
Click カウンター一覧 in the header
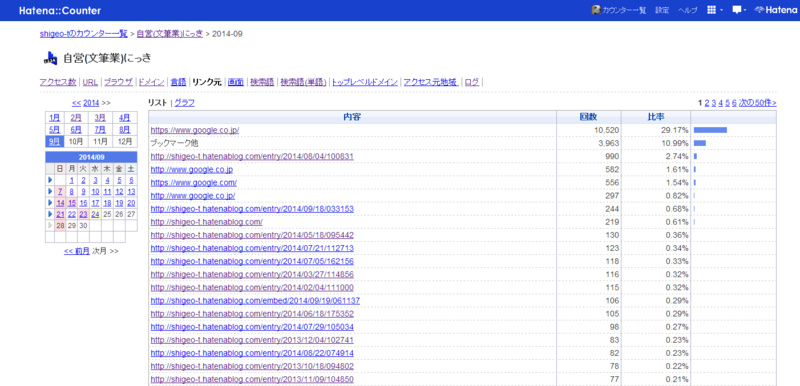pyautogui.click(x=624, y=11)
